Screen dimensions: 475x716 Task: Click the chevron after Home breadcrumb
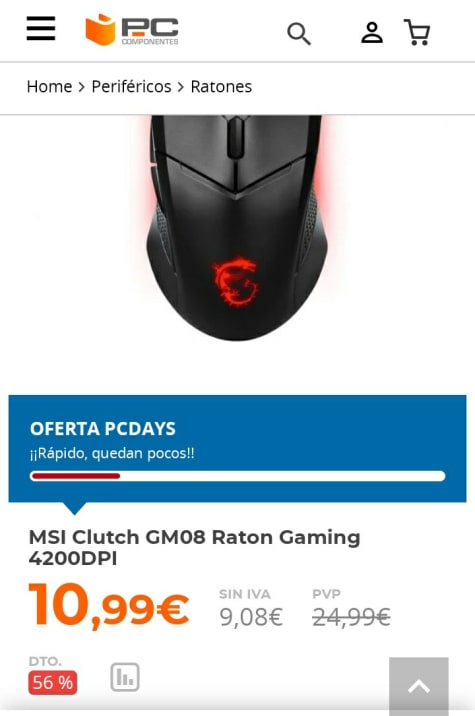pos(82,87)
